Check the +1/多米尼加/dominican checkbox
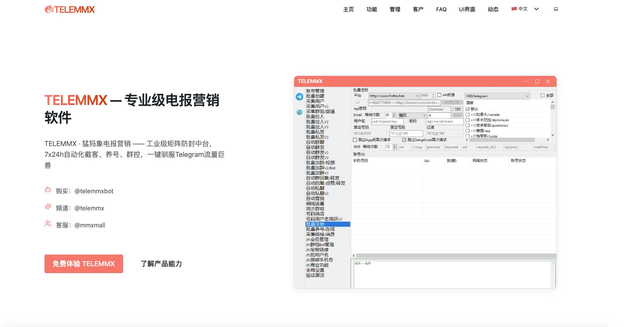Image resolution: width=644 pixels, height=327 pixels. [x=468, y=120]
